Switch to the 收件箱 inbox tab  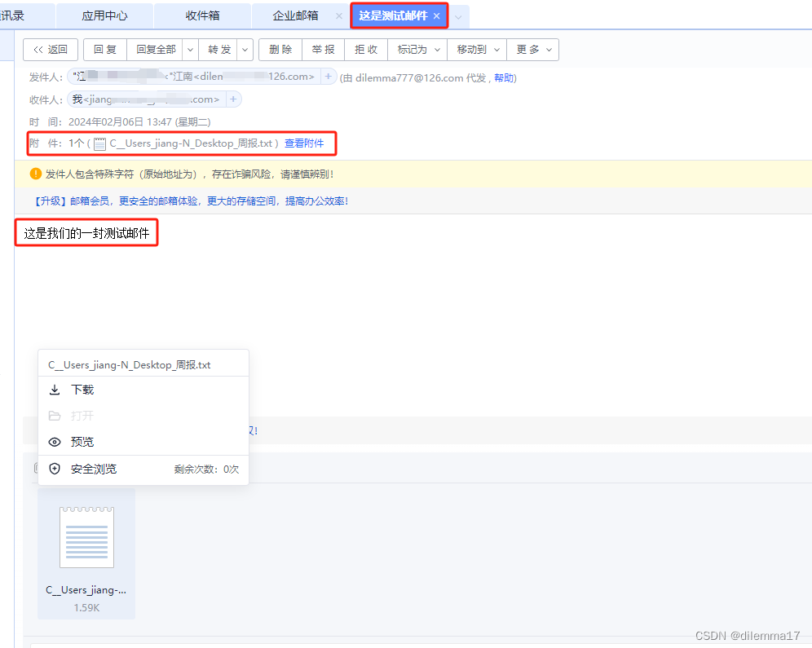click(x=202, y=15)
